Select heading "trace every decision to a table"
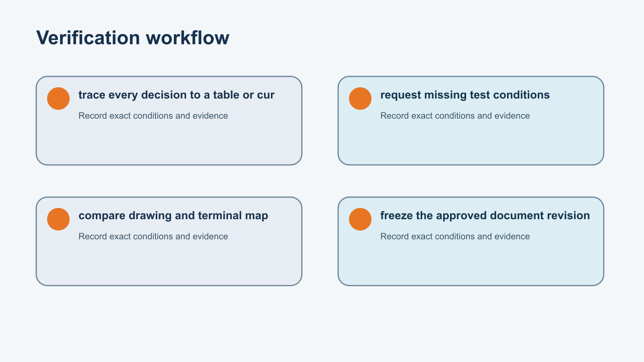Image resolution: width=644 pixels, height=362 pixels. click(x=176, y=95)
